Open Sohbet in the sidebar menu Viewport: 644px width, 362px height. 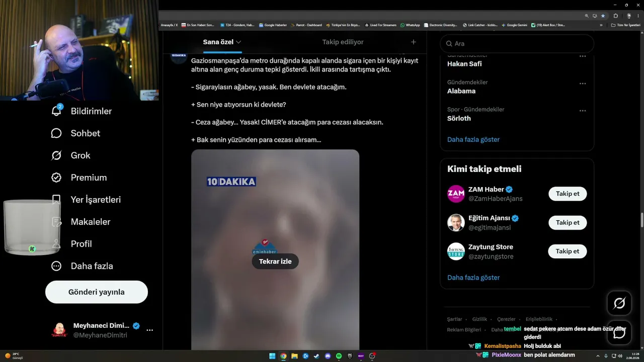point(75,133)
